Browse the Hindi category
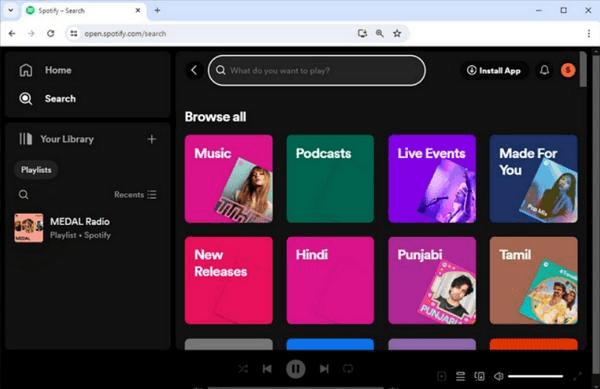Viewport: 600px width, 389px height. point(330,280)
